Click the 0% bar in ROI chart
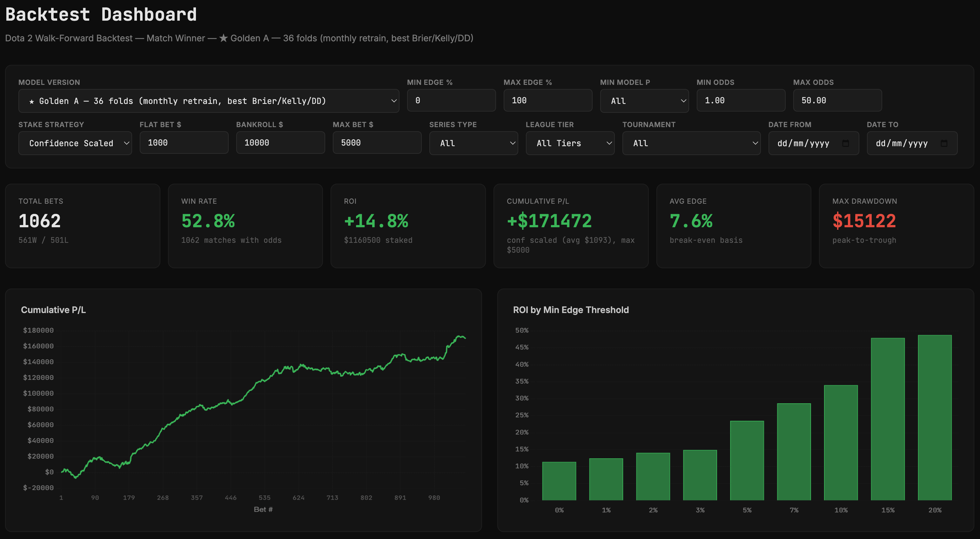The width and height of the screenshot is (980, 539). (x=559, y=481)
